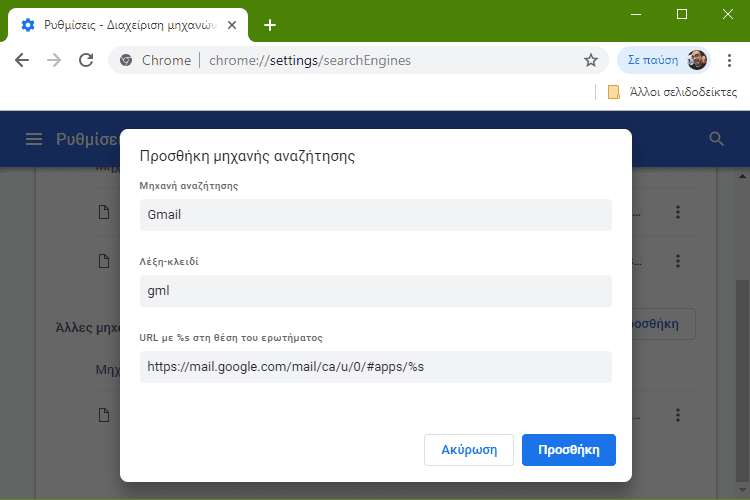750x500 pixels.
Task: Minimize the Chrome window
Action: pos(636,14)
